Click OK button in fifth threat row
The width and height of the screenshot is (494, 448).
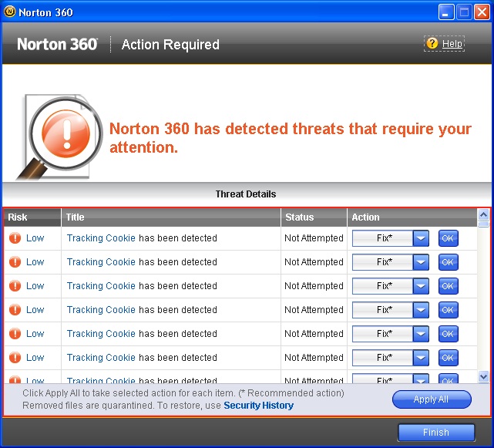448,334
